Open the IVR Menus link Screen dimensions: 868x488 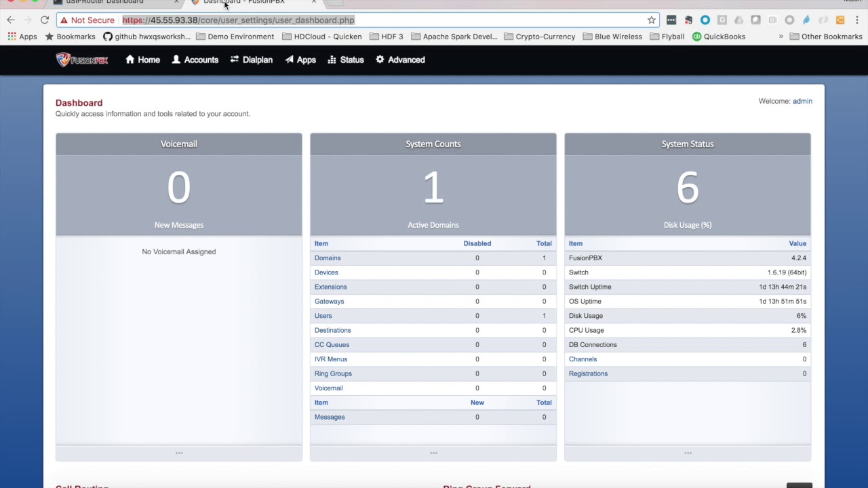(331, 359)
